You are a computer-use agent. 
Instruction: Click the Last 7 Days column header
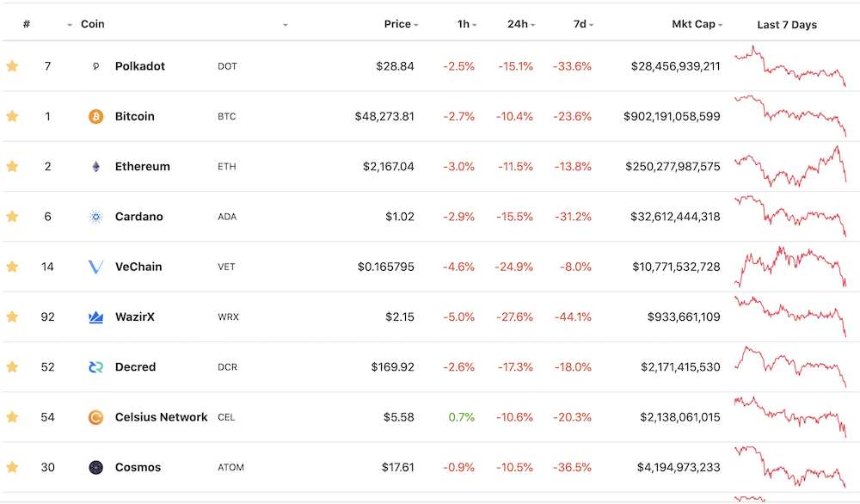(787, 25)
